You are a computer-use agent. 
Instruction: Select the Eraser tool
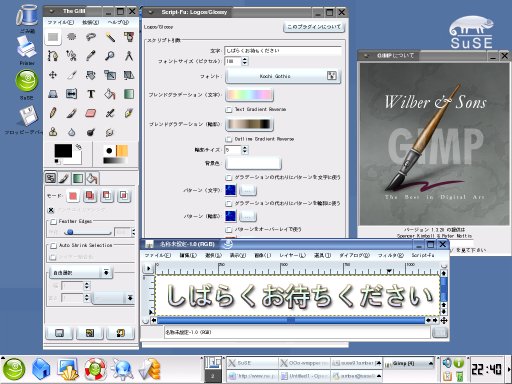pos(91,113)
